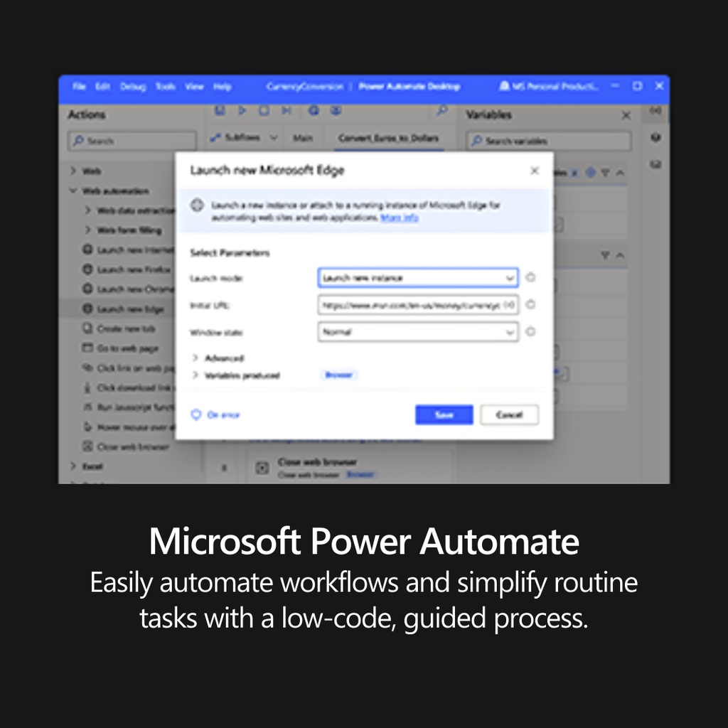Click the Run flow play icon
Screen dimensions: 728x728
(x=242, y=110)
